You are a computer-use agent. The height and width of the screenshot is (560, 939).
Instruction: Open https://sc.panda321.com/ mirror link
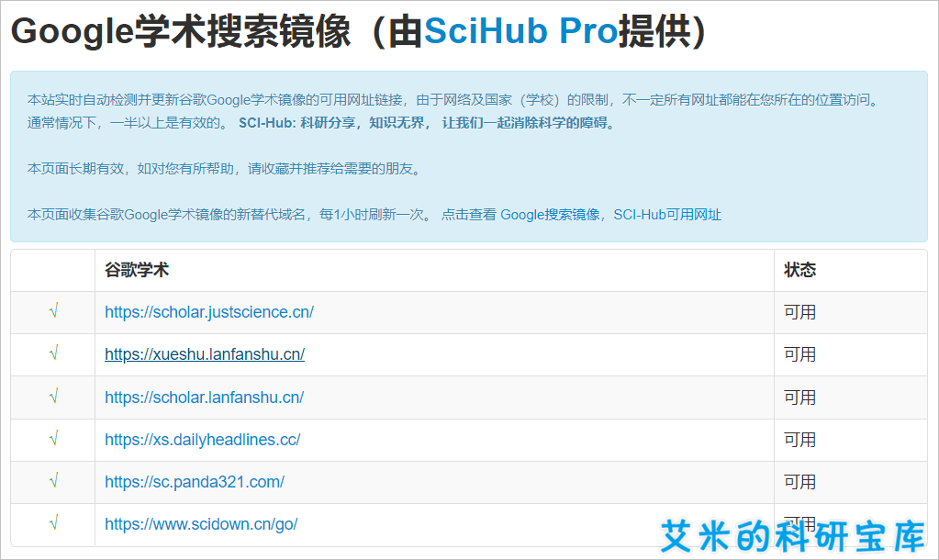pos(195,482)
